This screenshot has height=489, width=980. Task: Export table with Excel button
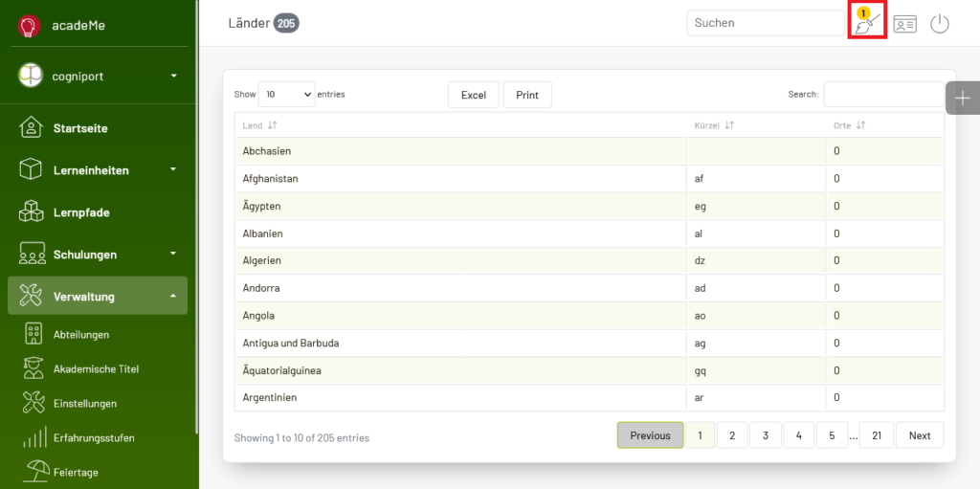coord(474,95)
